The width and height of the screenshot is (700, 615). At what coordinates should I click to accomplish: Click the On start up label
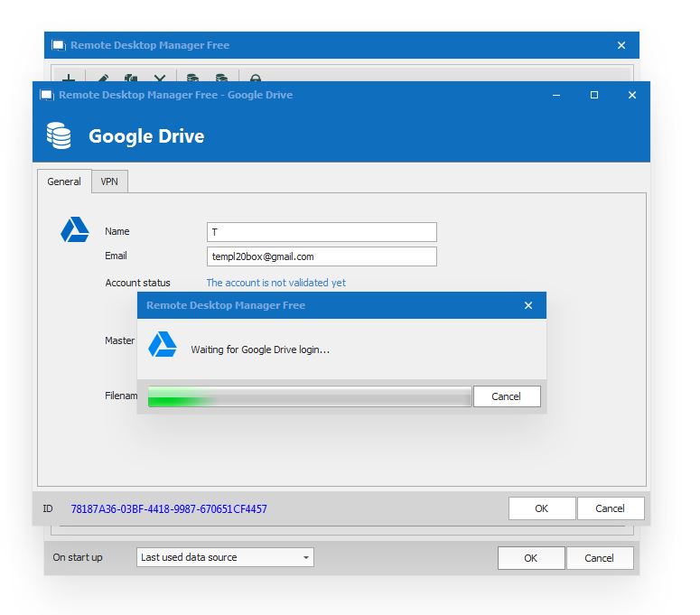[x=78, y=557]
